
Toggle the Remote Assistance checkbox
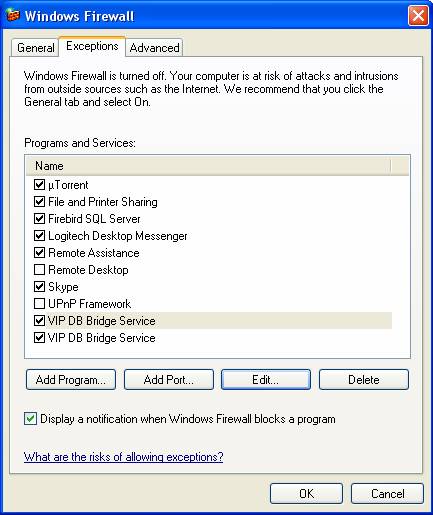coord(39,252)
